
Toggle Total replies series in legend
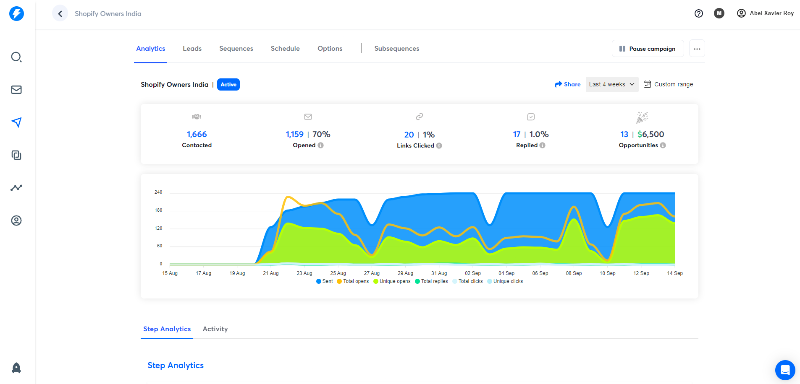(432, 281)
